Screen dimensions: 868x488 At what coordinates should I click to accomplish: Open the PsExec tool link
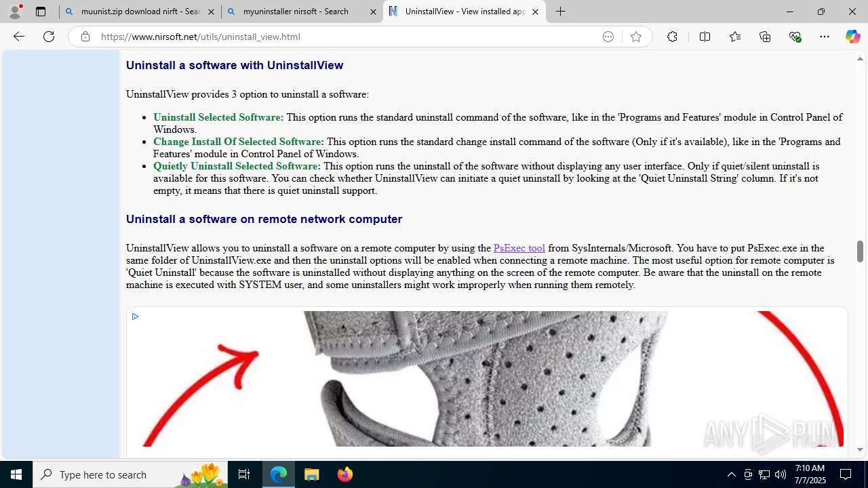point(519,248)
